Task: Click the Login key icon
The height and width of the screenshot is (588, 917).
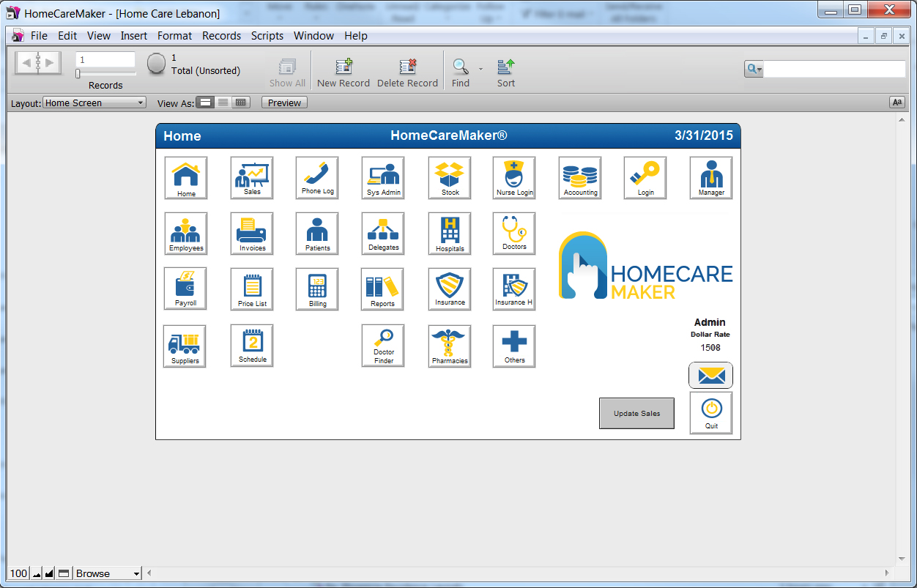Action: coord(645,178)
